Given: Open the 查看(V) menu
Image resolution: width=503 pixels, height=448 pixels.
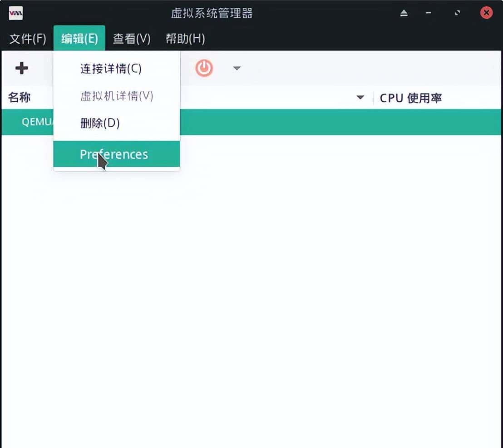Looking at the screenshot, I should pos(131,39).
